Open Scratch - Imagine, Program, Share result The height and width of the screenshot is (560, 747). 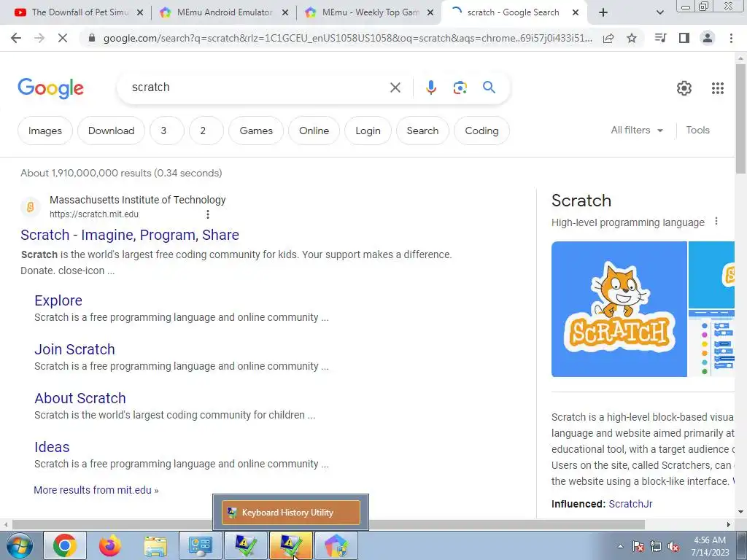click(130, 235)
